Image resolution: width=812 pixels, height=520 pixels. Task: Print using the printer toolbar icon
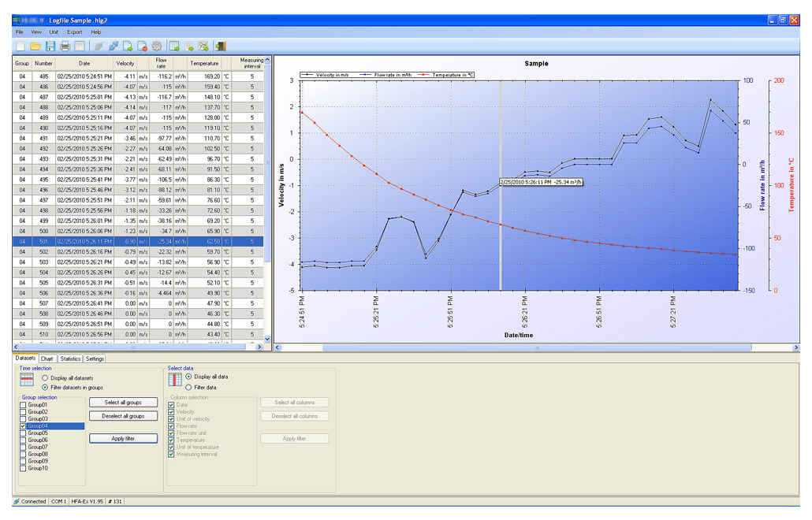coord(65,46)
